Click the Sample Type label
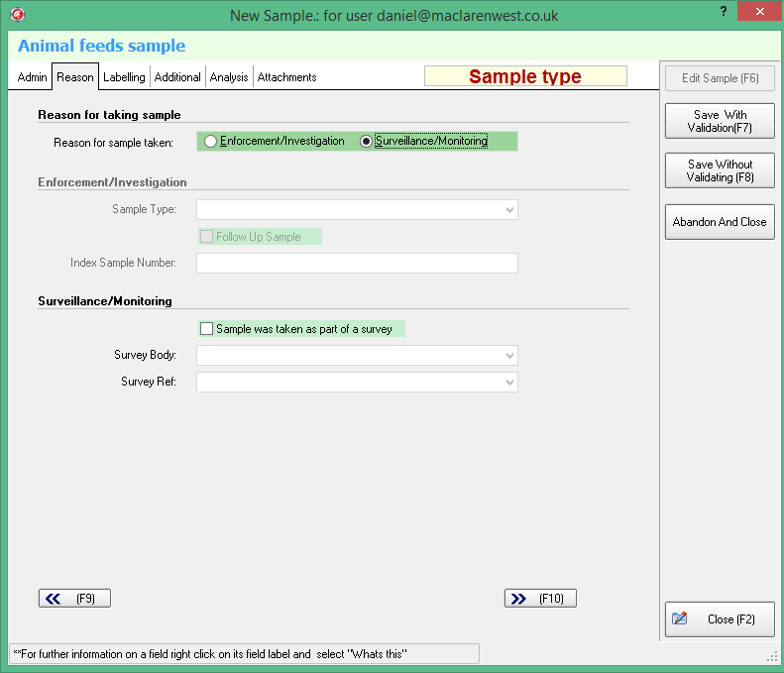Viewport: 784px width, 673px height. coord(144,209)
